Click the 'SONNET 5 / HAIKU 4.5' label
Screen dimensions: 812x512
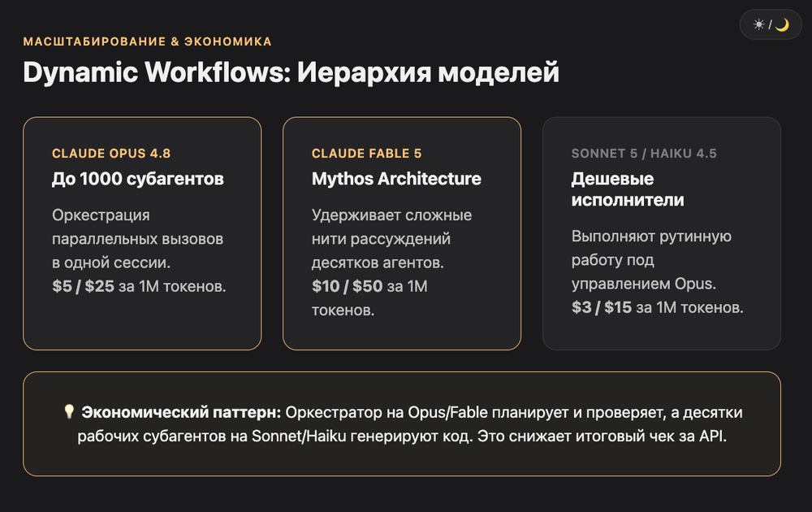click(644, 154)
